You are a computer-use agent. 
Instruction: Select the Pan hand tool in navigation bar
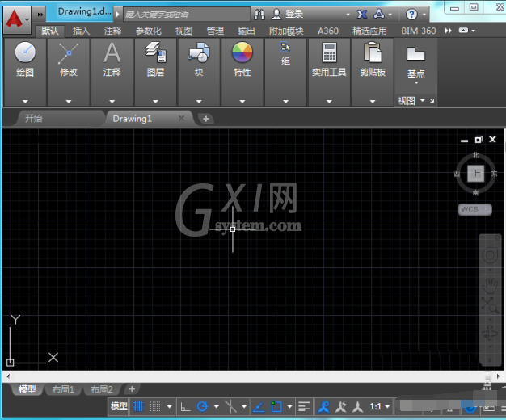[x=490, y=285]
